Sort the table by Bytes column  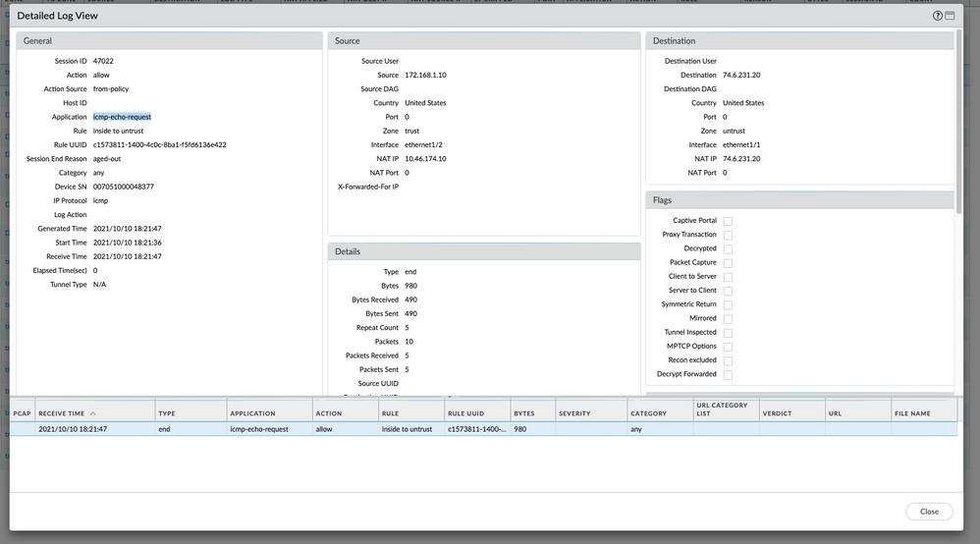(x=531, y=413)
